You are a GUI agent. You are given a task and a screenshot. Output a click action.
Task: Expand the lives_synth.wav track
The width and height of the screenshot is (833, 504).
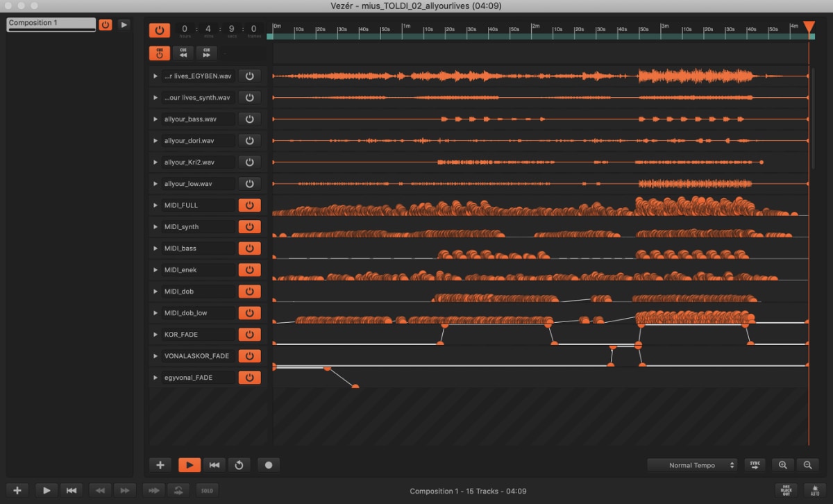click(x=155, y=97)
